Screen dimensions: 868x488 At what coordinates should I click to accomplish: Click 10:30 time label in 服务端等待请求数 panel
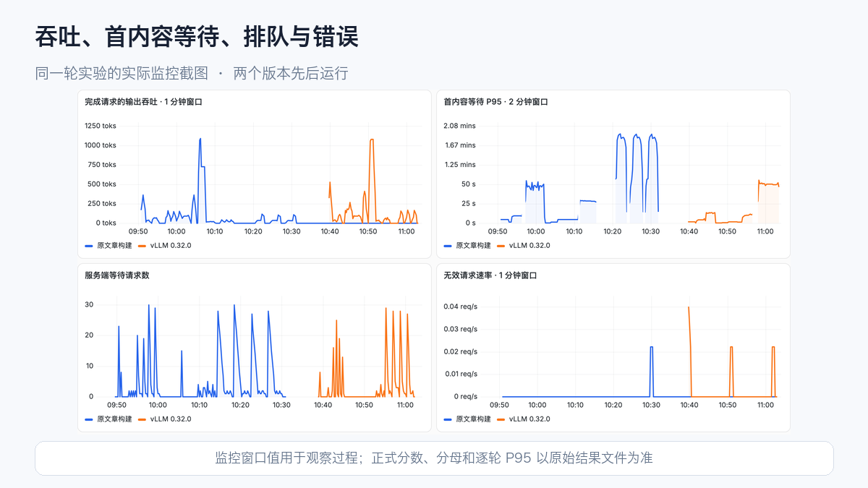pos(281,405)
